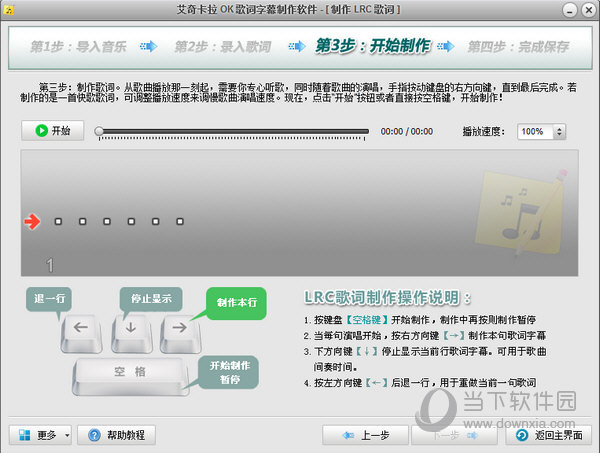Click the 00:00 / 00:00 time display
The width and height of the screenshot is (600, 453).
(406, 132)
